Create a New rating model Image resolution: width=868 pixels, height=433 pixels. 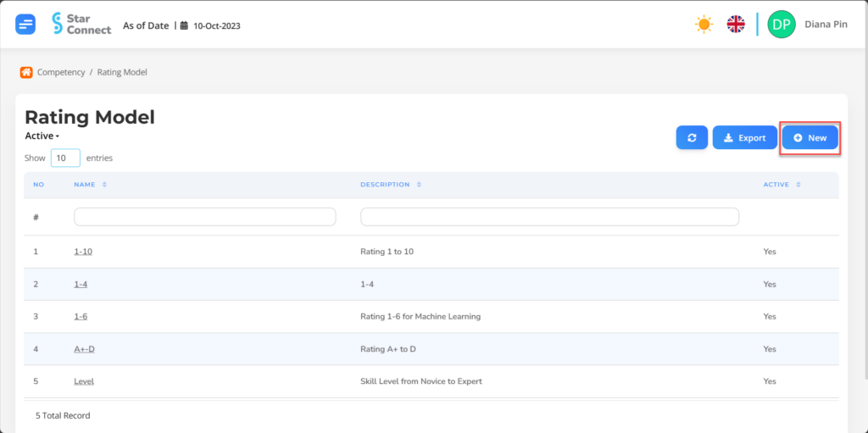(x=810, y=137)
